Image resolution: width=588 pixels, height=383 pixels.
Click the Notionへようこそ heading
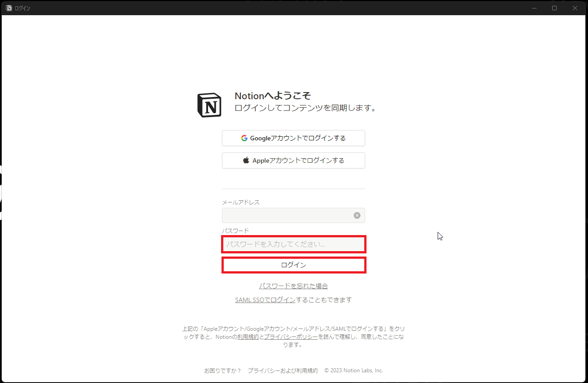273,96
